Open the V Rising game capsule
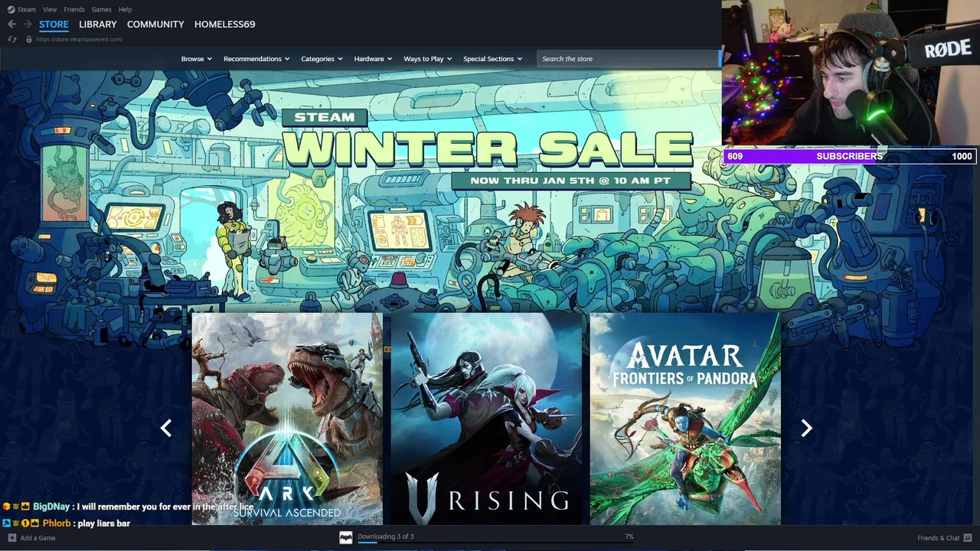 pyautogui.click(x=486, y=419)
